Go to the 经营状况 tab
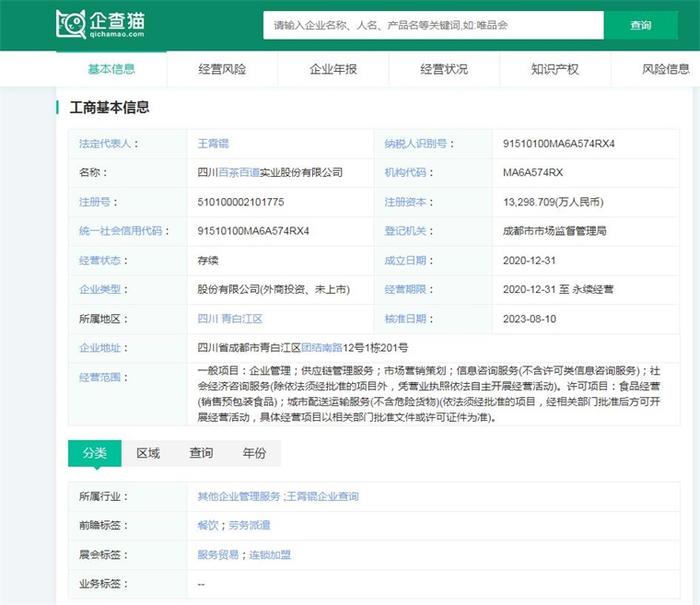The width and height of the screenshot is (700, 605). [x=444, y=69]
